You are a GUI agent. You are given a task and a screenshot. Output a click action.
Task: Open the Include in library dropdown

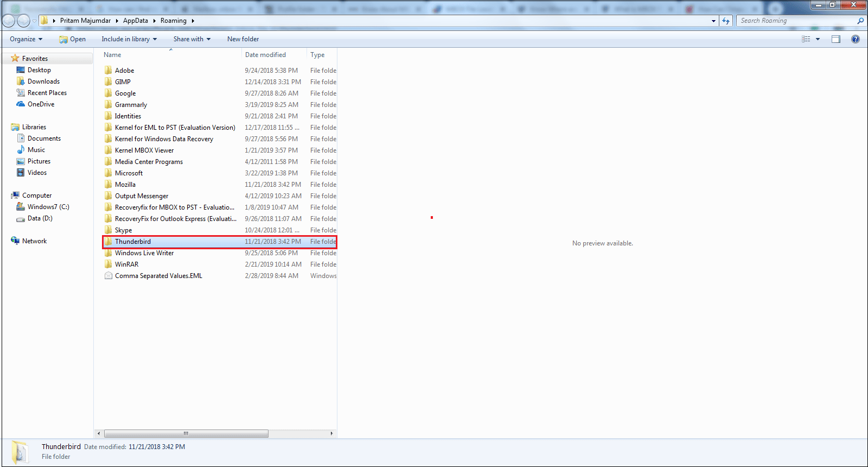tap(129, 39)
